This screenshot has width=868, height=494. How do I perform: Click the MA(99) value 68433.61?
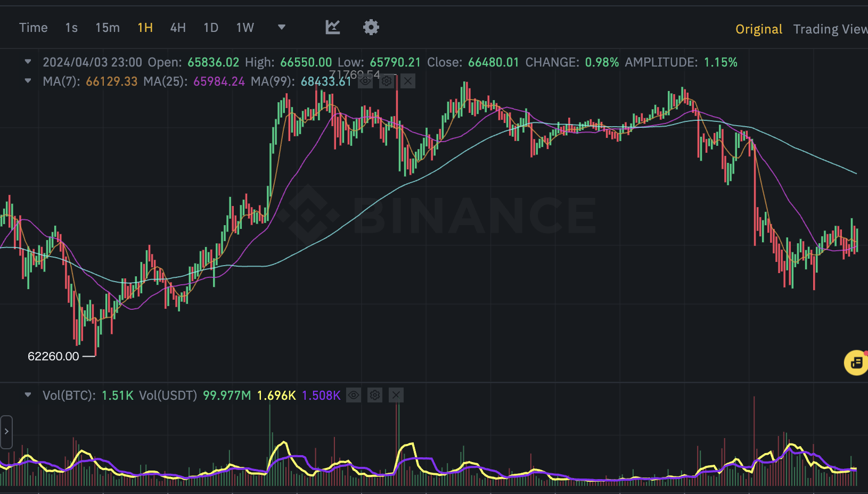tap(326, 81)
